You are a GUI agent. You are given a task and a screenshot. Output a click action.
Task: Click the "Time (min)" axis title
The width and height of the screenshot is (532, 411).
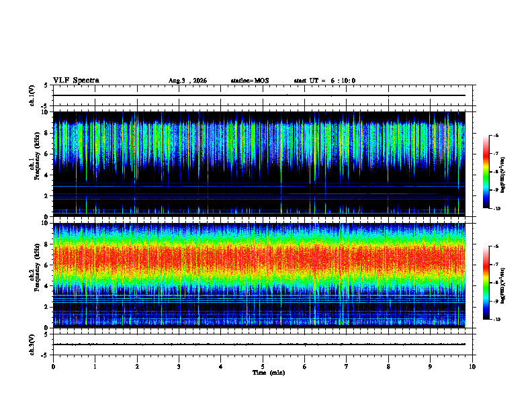[269, 373]
